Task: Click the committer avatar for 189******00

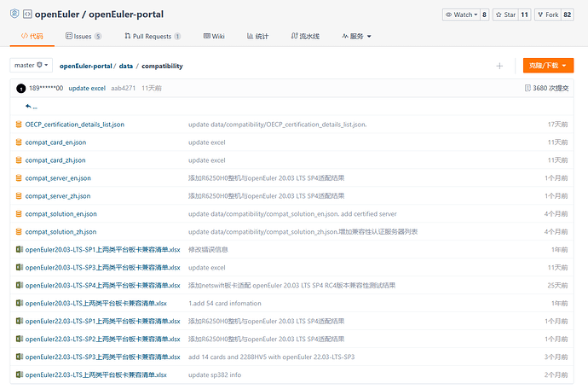Action: pos(20,88)
